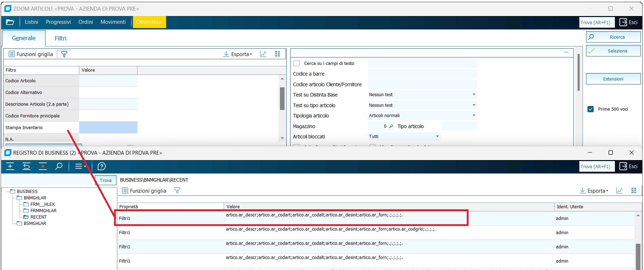
Task: Open the Ordini menu
Action: tap(86, 22)
